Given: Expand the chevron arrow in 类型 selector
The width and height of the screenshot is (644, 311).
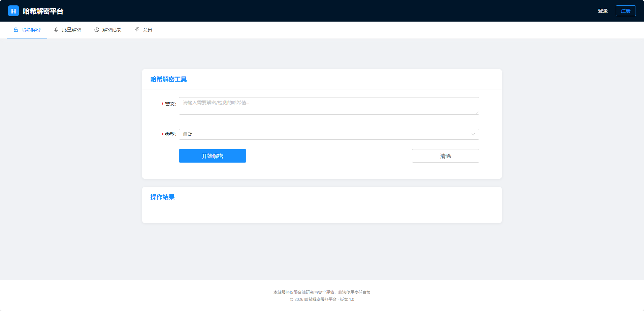Looking at the screenshot, I should click(x=473, y=134).
